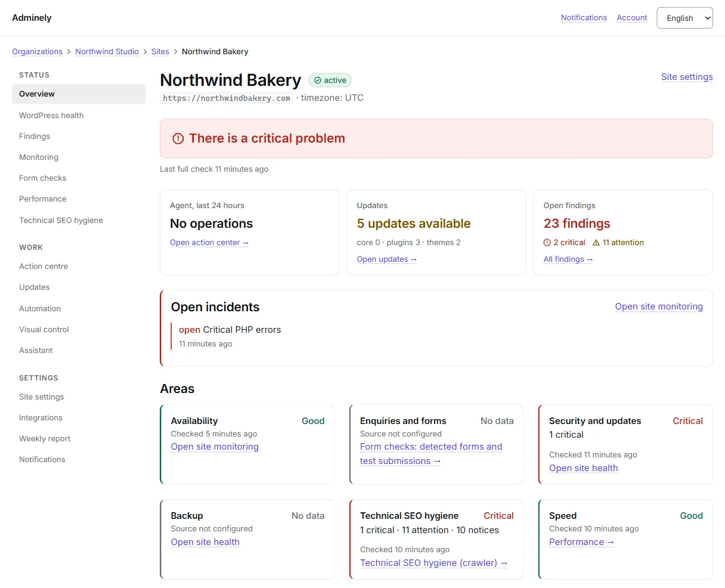Image resolution: width=725 pixels, height=588 pixels.
Task: Click the green check icon in active badge
Action: (318, 81)
